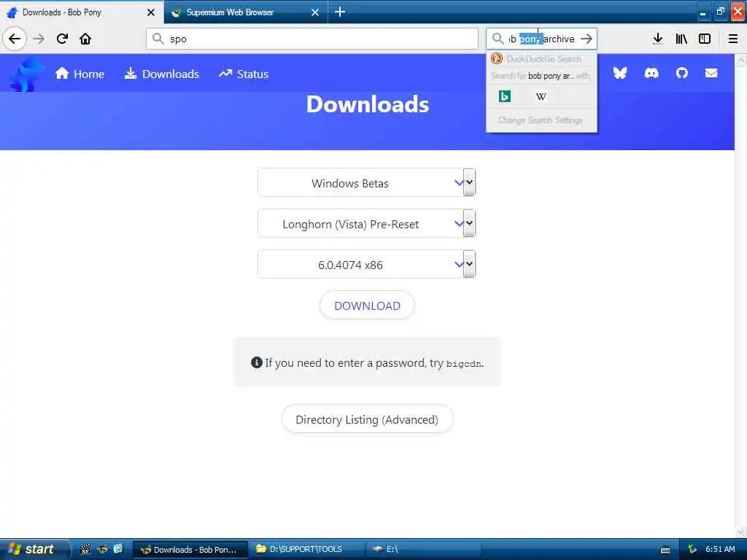Reload the current page
The width and height of the screenshot is (747, 560).
click(63, 39)
